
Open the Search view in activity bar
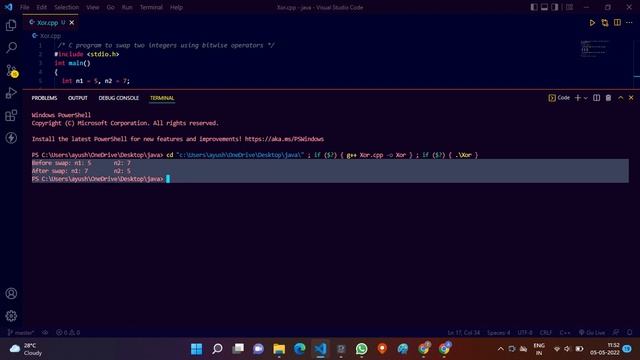click(11, 48)
